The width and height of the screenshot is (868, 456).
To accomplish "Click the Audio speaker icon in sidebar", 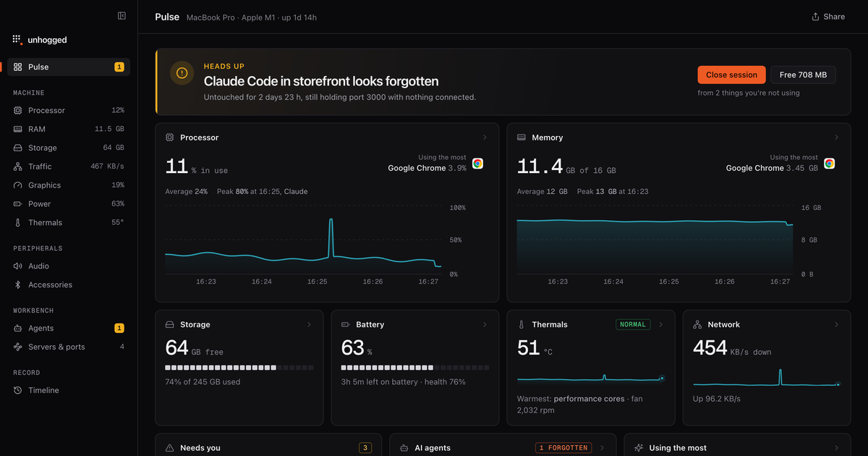I will pyautogui.click(x=18, y=266).
